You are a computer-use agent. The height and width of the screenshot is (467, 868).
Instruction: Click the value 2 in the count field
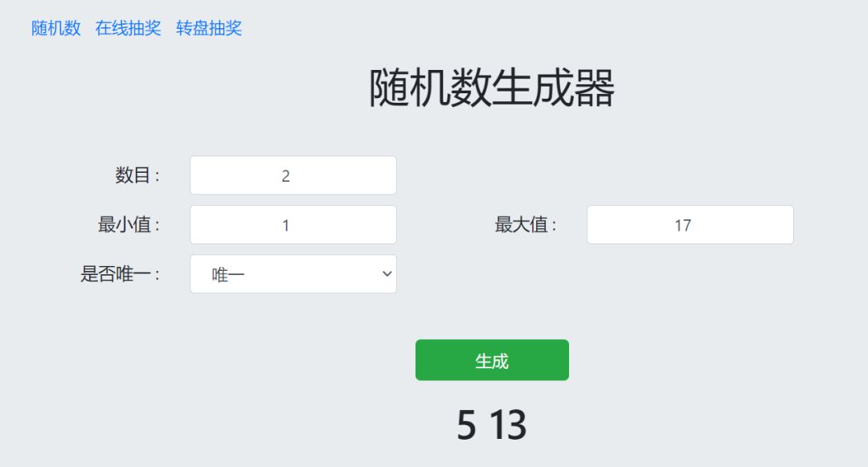click(x=285, y=176)
